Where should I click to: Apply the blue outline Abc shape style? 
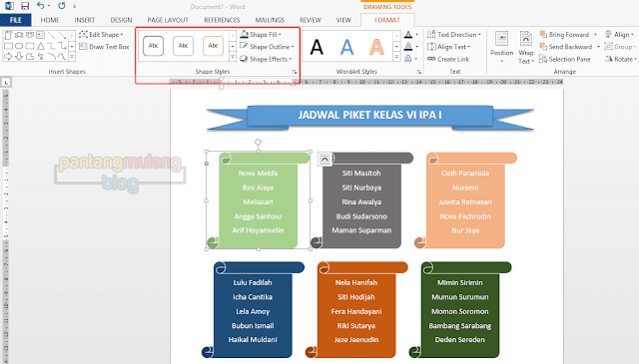point(183,46)
